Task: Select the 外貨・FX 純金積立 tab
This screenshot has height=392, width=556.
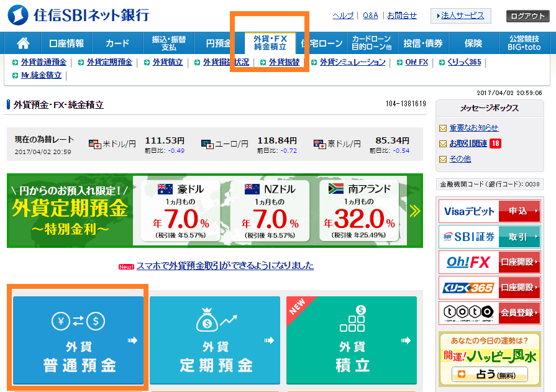Action: pos(270,43)
